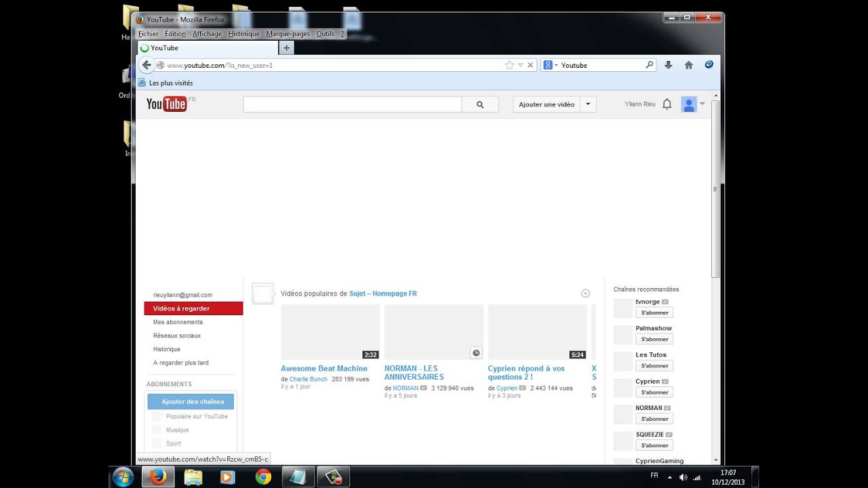
Task: Open Windows Media Player taskbar icon
Action: [227, 476]
